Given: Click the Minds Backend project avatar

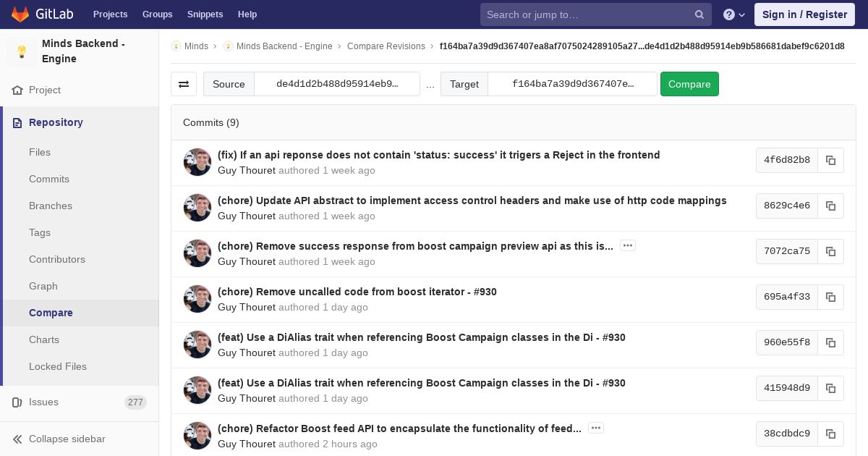Looking at the screenshot, I should (22, 51).
